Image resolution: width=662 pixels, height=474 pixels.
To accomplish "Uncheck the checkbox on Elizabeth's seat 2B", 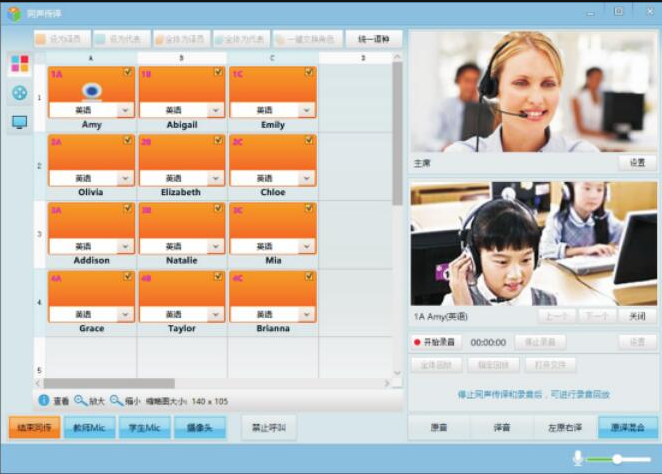I will click(x=218, y=140).
